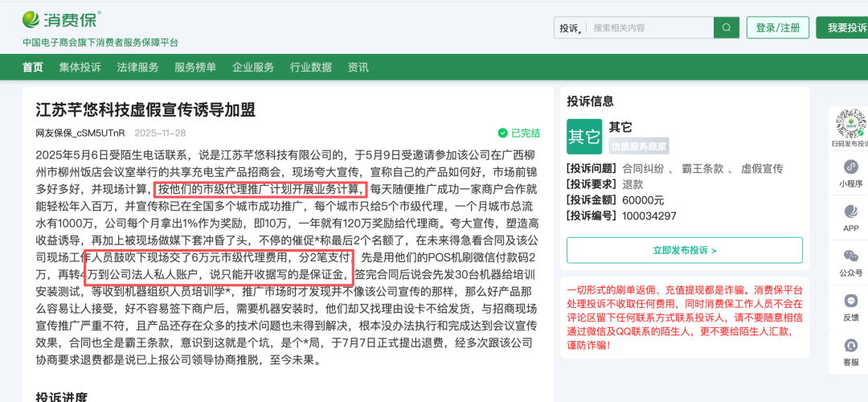
Task: Click the 我要投诉 button
Action: point(844,27)
